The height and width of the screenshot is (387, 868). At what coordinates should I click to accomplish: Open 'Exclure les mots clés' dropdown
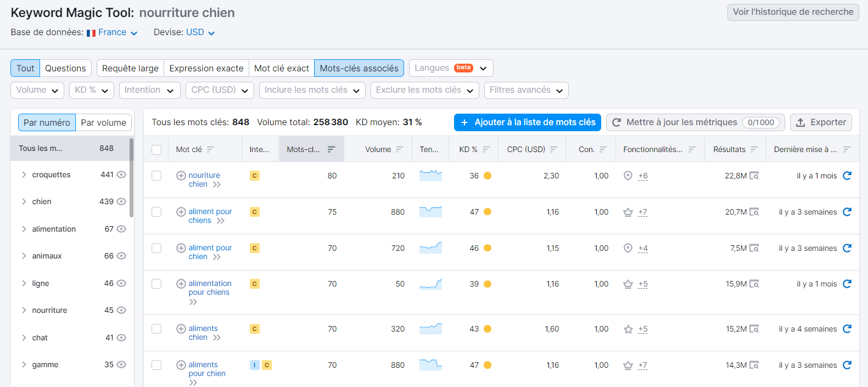click(x=425, y=90)
